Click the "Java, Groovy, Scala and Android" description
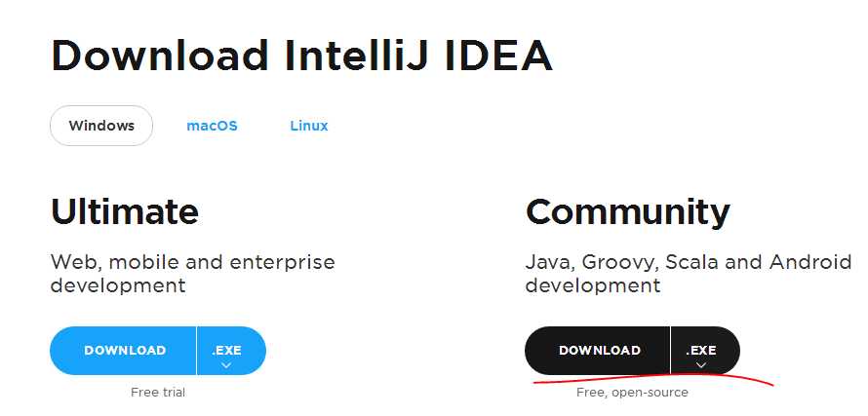 pos(688,262)
